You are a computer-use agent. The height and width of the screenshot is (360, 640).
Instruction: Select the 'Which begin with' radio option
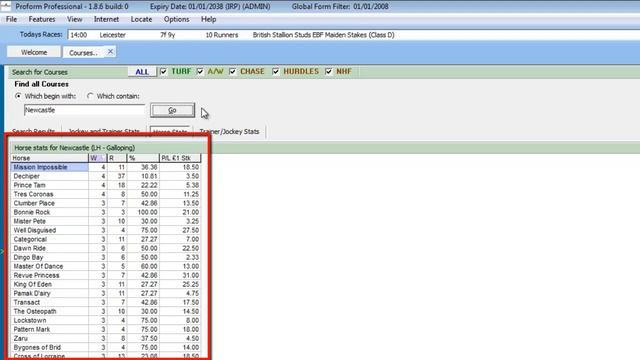(18, 96)
